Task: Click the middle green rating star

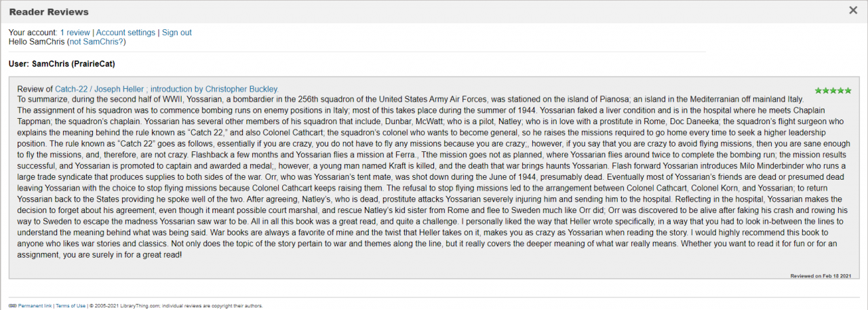Action: (833, 90)
